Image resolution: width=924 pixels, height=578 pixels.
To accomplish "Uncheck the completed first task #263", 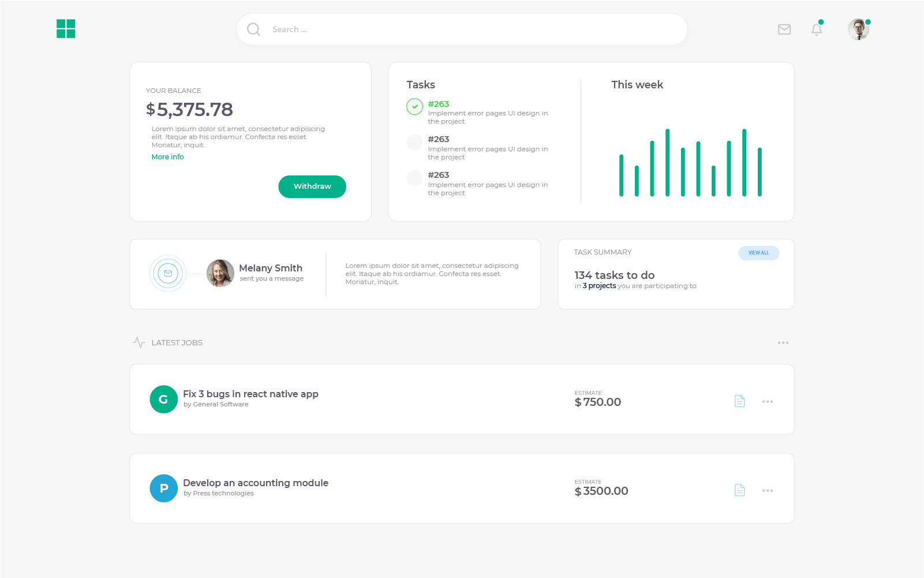I will 414,107.
